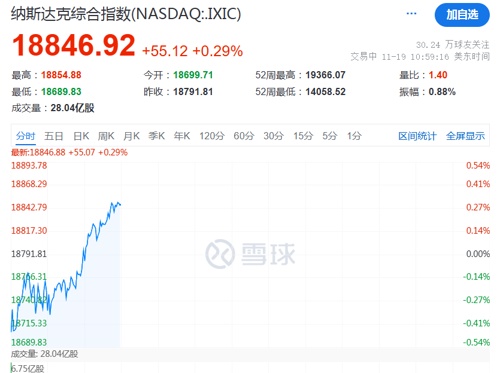Switch to the 五日 five-day tab
This screenshot has height=373, width=500.
pos(54,136)
